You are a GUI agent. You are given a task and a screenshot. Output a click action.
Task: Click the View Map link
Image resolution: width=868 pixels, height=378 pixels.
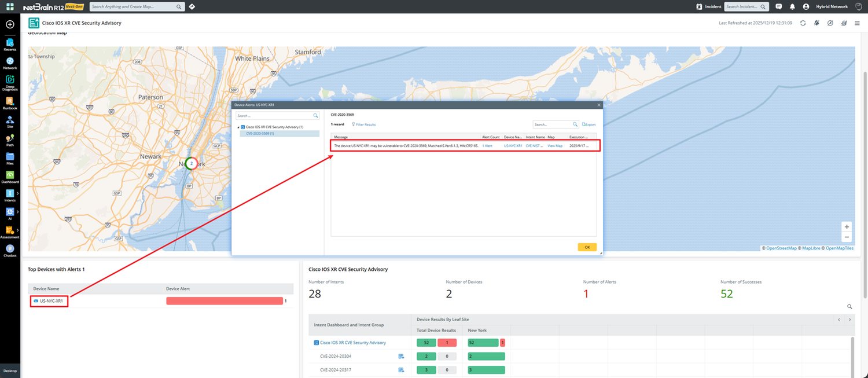[x=555, y=146]
